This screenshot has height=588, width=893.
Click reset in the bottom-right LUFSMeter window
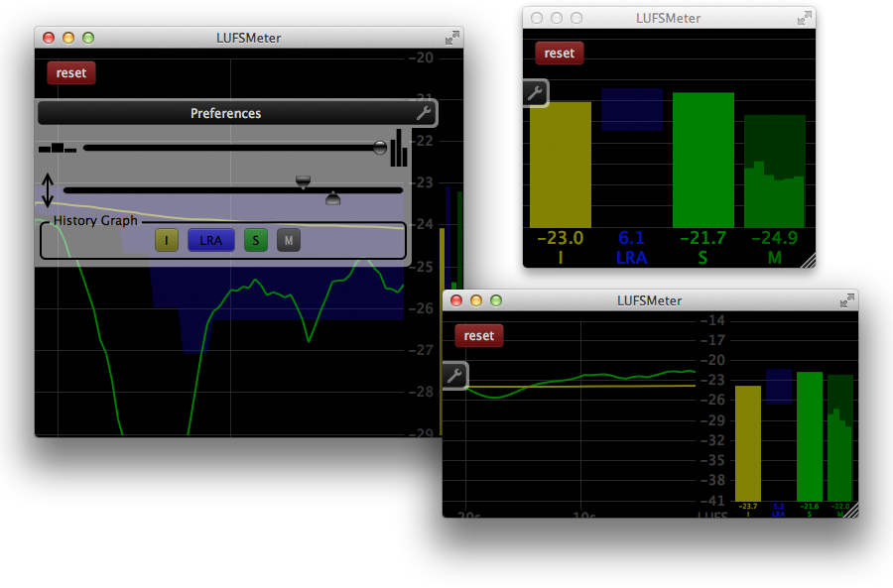(x=479, y=336)
